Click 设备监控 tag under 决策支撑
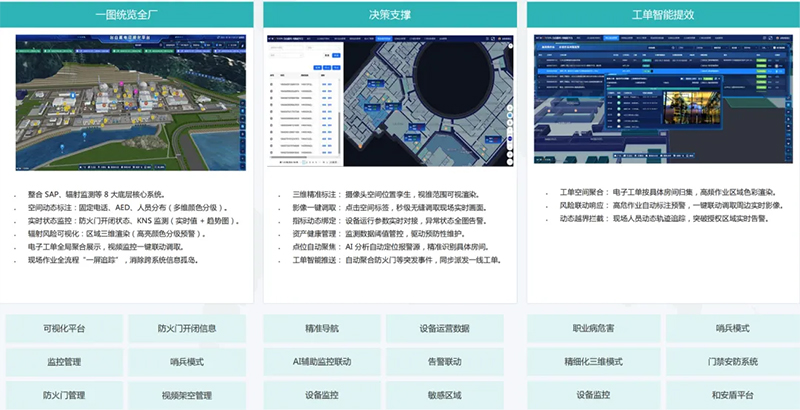The image size is (800, 410). pos(322,395)
